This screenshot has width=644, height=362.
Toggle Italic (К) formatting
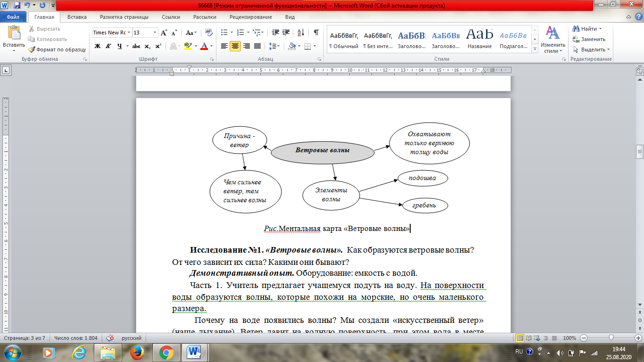point(108,46)
